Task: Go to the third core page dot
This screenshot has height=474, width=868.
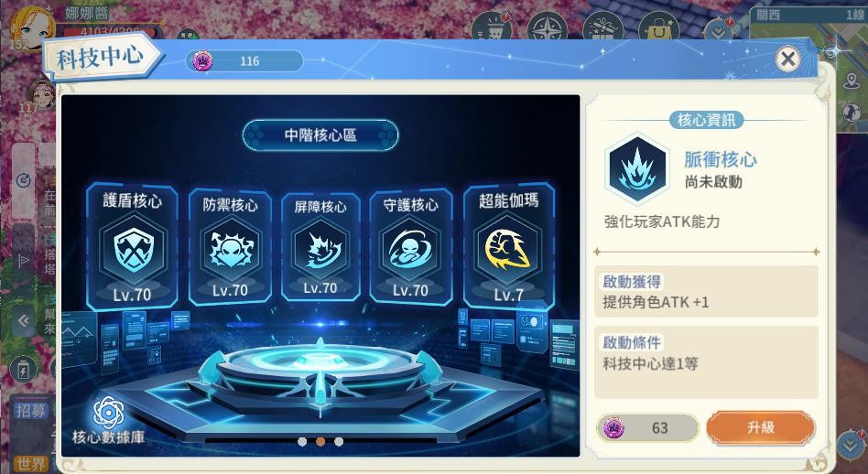Action: click(x=339, y=441)
